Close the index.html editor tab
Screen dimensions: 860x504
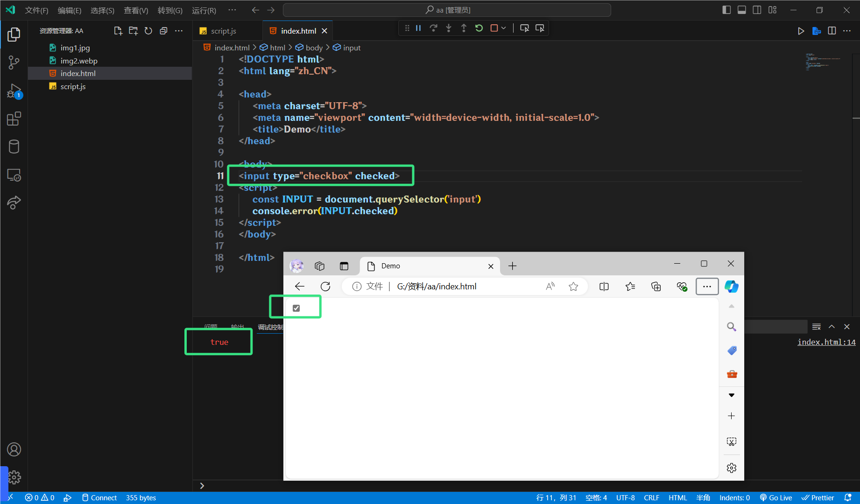pos(324,31)
